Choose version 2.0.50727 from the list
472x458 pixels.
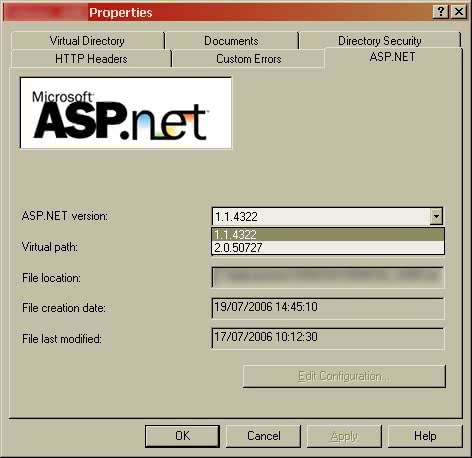(x=328, y=248)
